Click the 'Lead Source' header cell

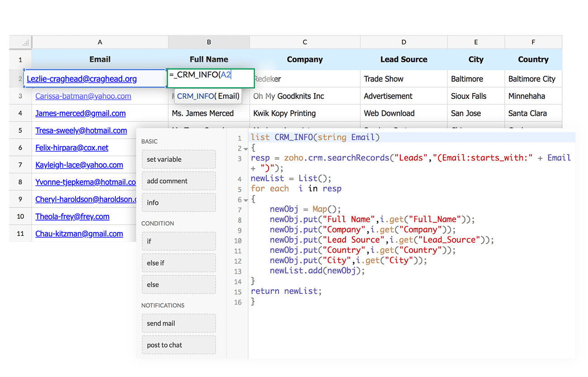[x=403, y=60]
